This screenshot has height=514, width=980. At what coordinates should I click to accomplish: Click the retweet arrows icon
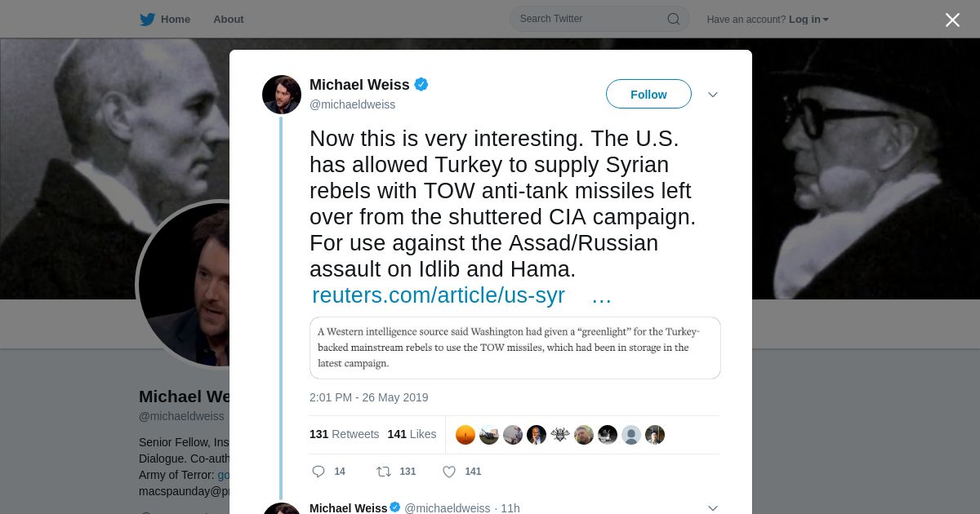click(383, 472)
